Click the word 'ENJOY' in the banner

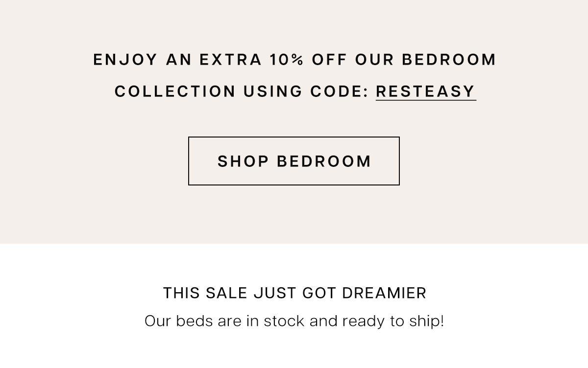125,60
